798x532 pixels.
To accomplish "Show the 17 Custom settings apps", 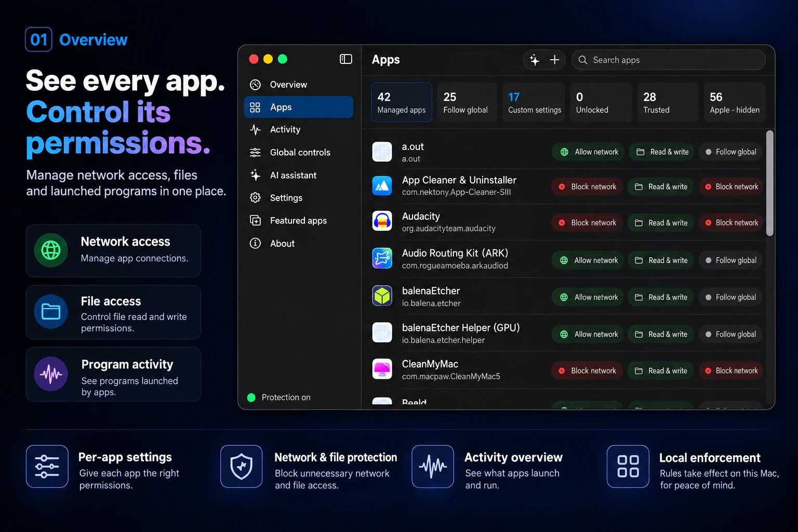I will coord(534,102).
